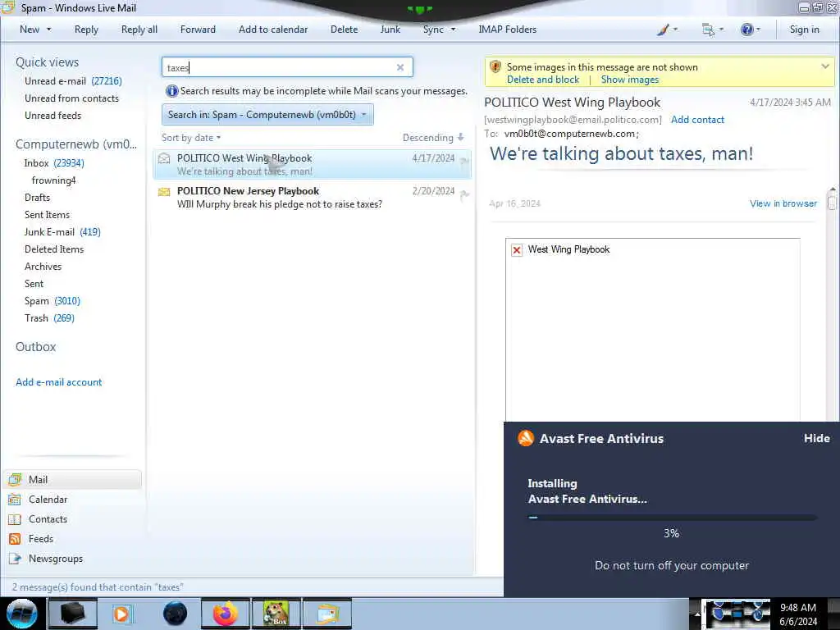This screenshot has width=840, height=630.
Task: Click Sign in
Action: (804, 30)
